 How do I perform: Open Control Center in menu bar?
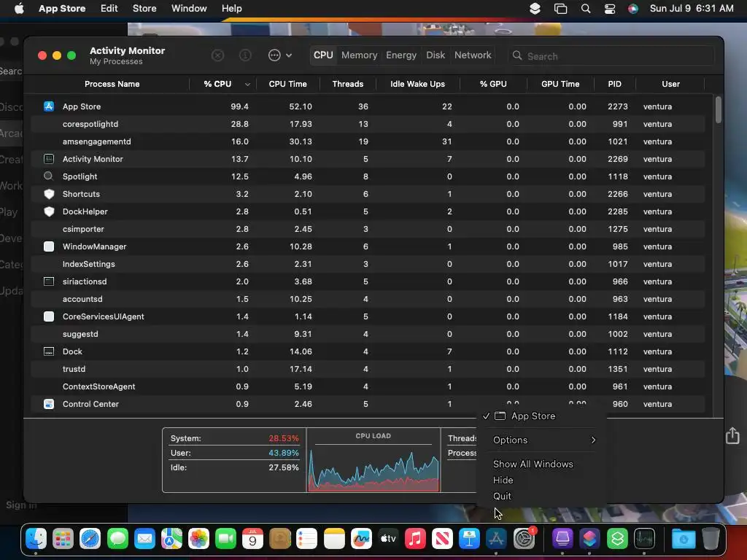(x=609, y=9)
